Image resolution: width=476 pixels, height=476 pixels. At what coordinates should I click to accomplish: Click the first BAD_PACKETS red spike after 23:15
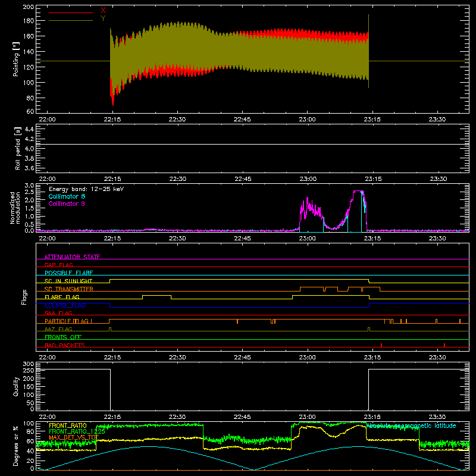click(x=381, y=345)
